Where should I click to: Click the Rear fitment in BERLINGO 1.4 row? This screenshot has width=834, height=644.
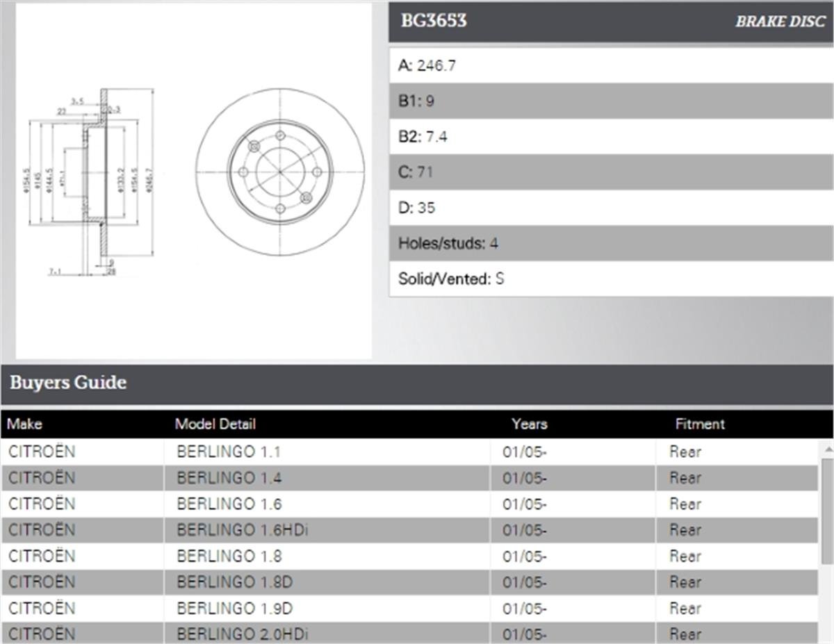[x=685, y=478]
